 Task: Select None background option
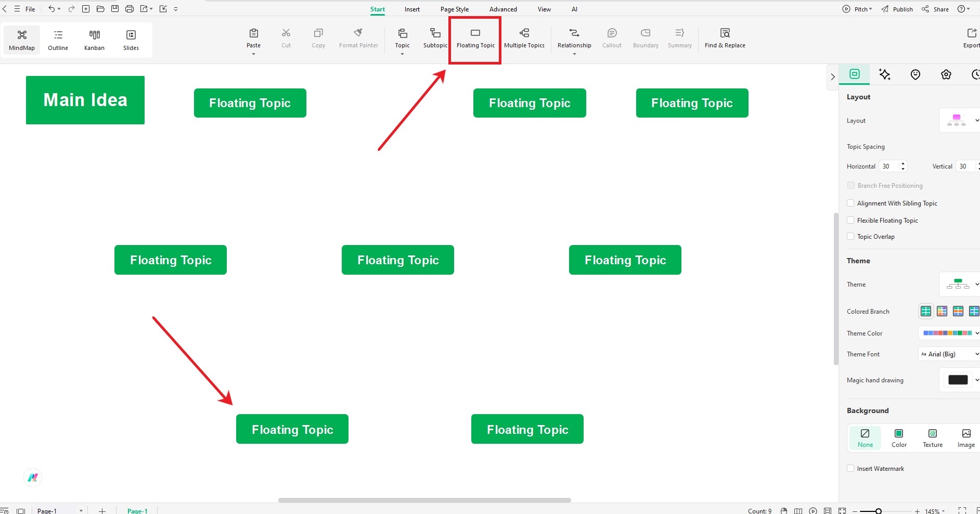(865, 438)
